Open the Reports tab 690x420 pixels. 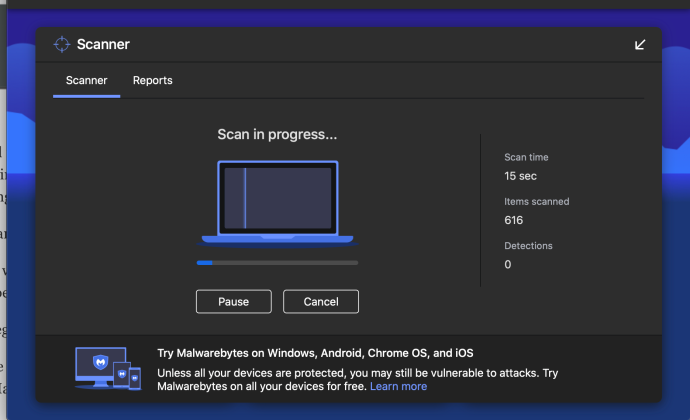tap(153, 81)
